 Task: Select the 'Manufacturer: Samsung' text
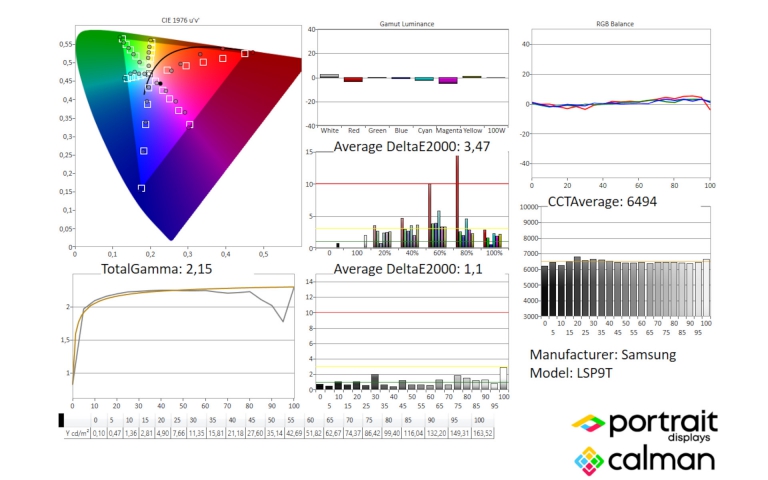coord(602,355)
